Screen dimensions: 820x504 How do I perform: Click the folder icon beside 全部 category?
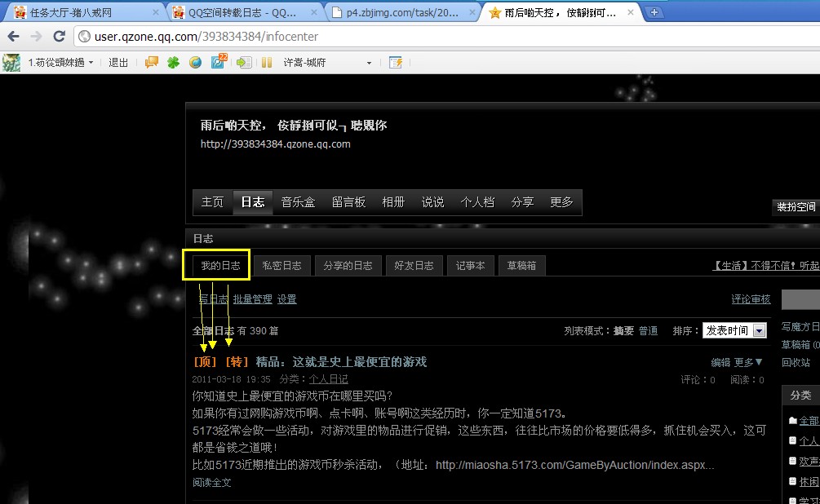793,420
